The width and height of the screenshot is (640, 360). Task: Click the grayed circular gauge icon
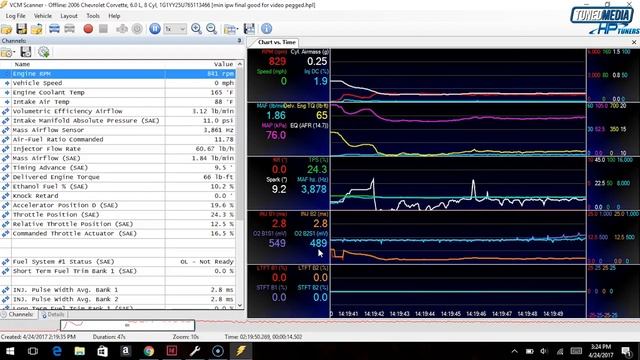137,29
